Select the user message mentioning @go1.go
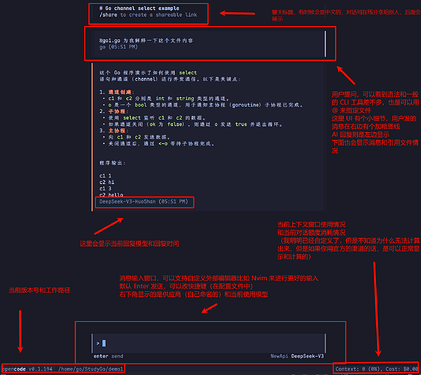The image size is (421, 375). pyautogui.click(x=146, y=41)
